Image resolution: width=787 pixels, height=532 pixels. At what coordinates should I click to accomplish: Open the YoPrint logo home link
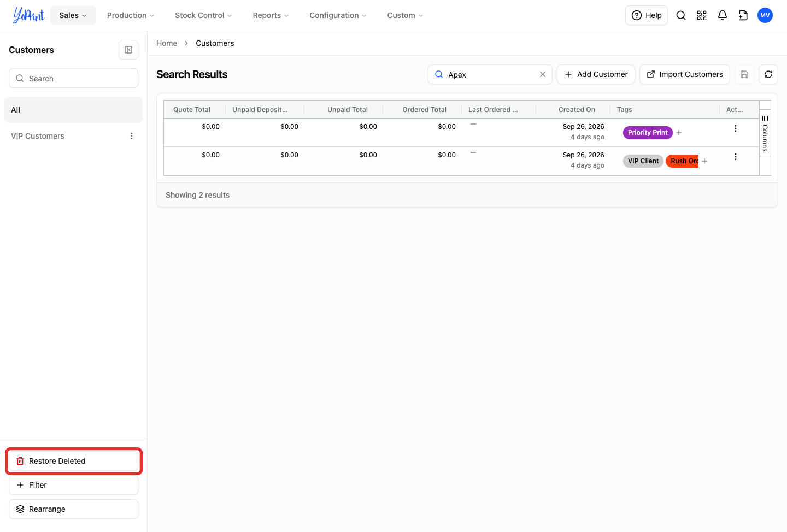click(x=28, y=15)
